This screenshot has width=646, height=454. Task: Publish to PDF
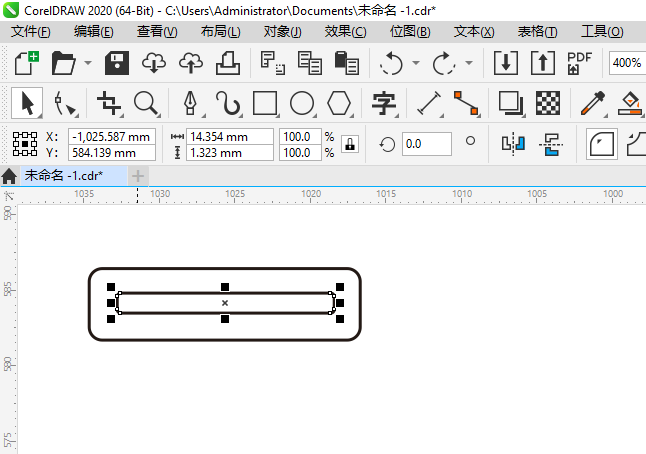[579, 63]
